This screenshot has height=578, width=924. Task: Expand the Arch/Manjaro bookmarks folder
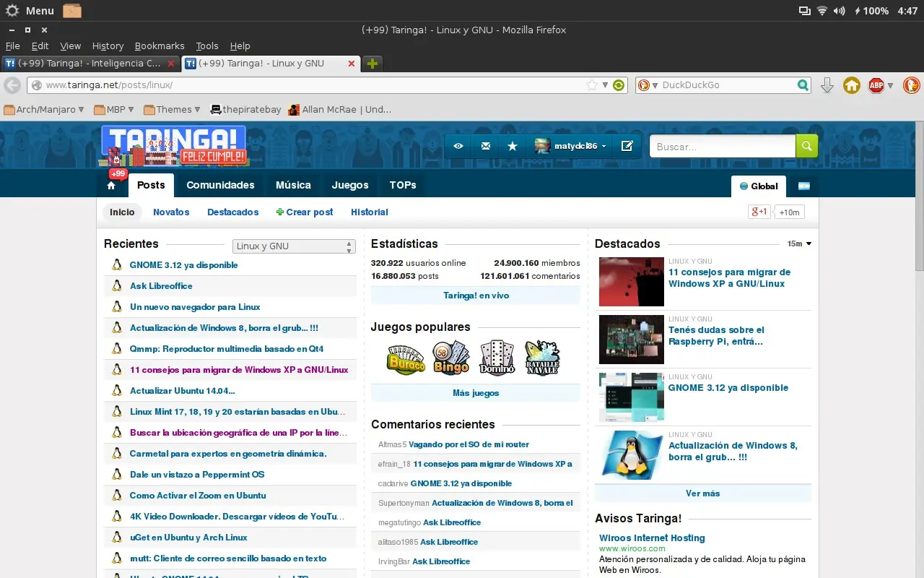point(44,110)
